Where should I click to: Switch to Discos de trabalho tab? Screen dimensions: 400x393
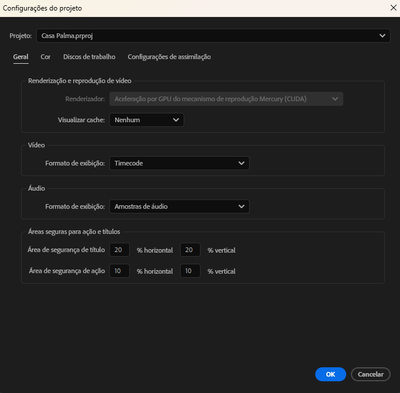(x=89, y=57)
